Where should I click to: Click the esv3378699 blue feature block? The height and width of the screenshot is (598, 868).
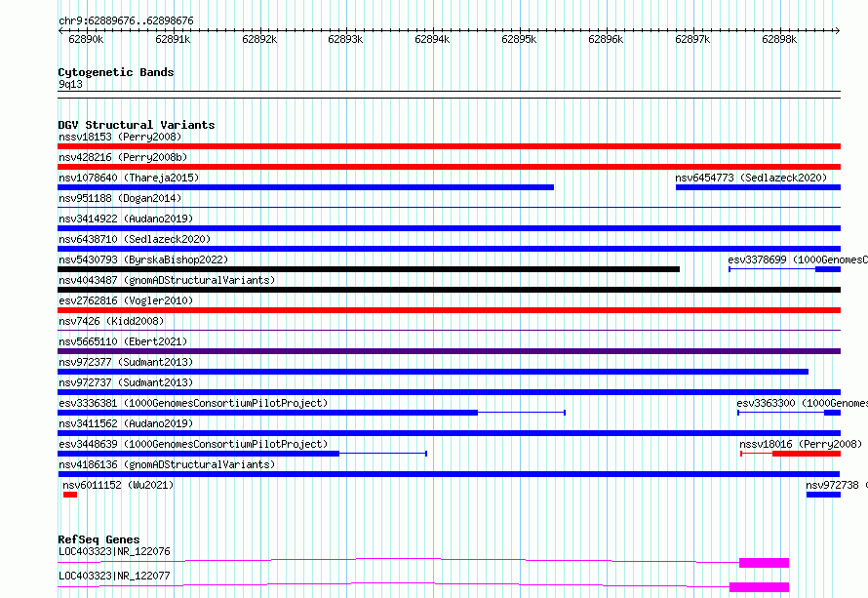tap(828, 269)
